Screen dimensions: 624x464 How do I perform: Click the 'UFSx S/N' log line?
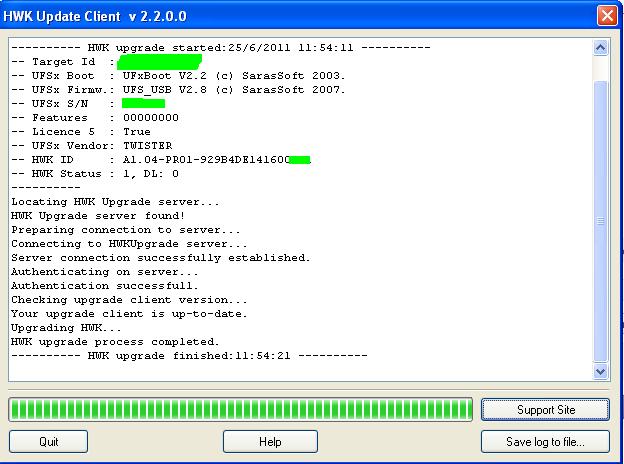pyautogui.click(x=88, y=103)
